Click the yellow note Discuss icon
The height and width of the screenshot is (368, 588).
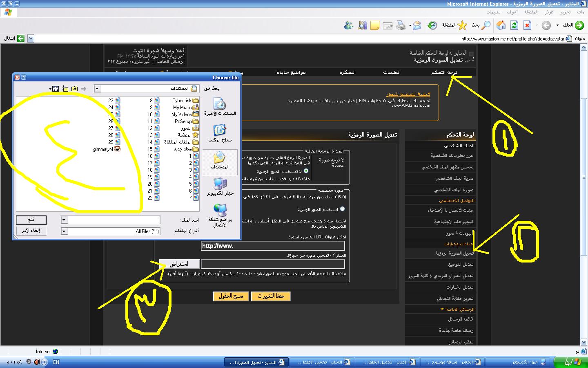pyautogui.click(x=375, y=26)
